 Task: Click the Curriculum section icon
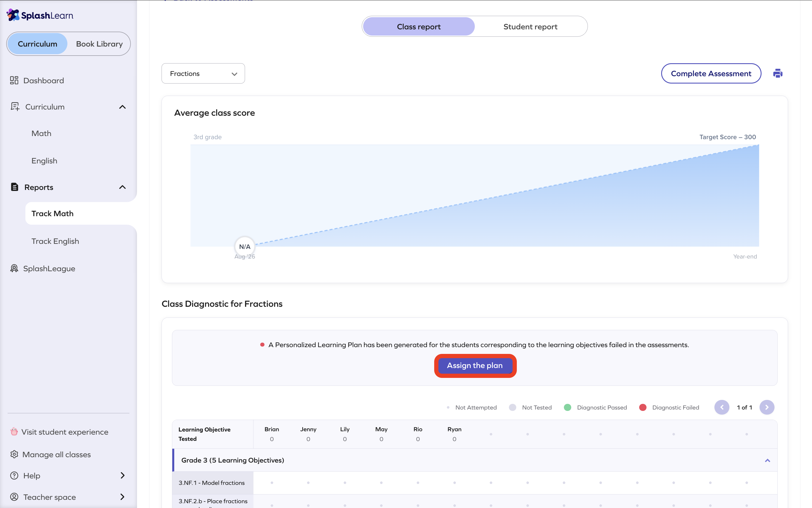(x=15, y=106)
